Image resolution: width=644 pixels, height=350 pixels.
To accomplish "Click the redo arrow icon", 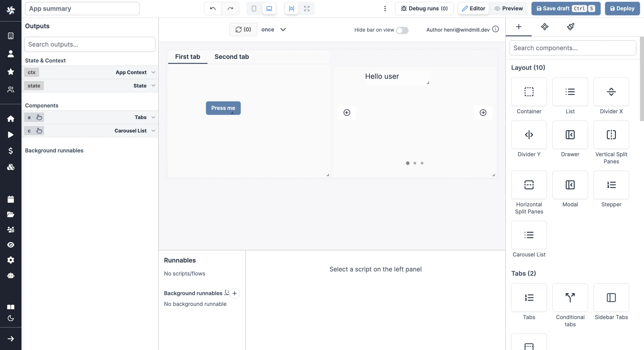I will tap(231, 8).
